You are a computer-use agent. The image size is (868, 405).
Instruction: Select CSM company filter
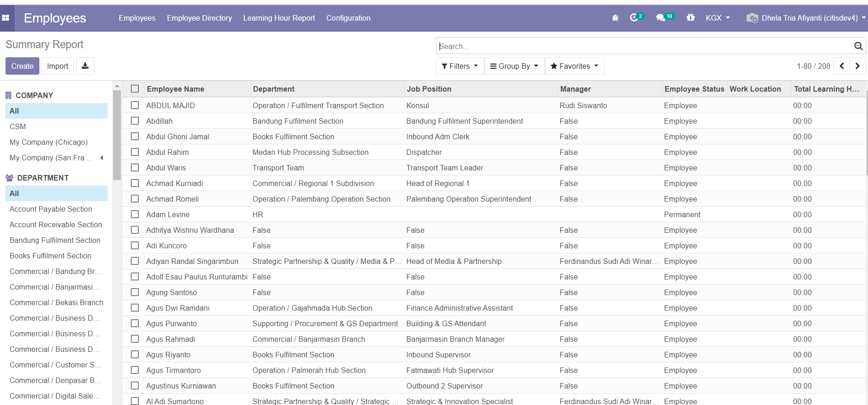click(x=56, y=126)
